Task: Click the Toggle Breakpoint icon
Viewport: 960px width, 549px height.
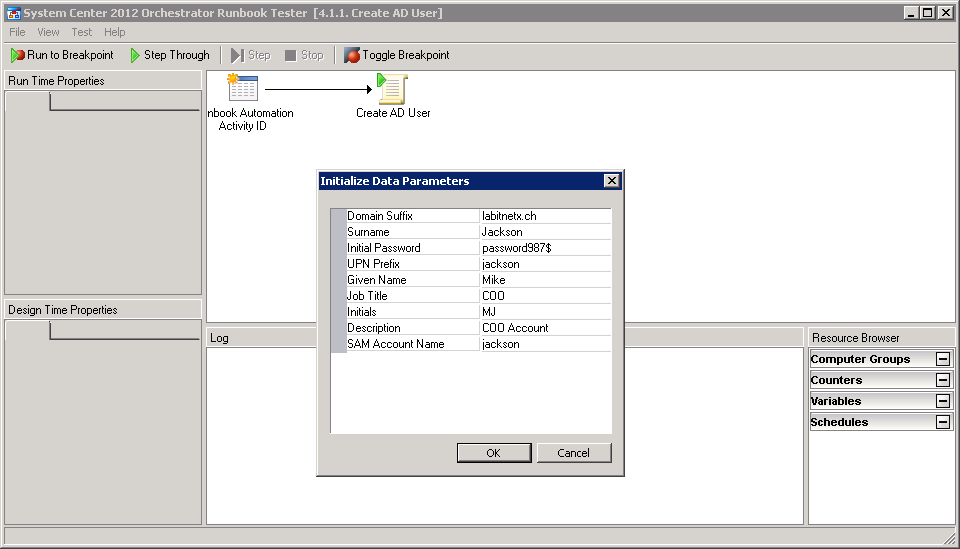Action: [x=352, y=56]
